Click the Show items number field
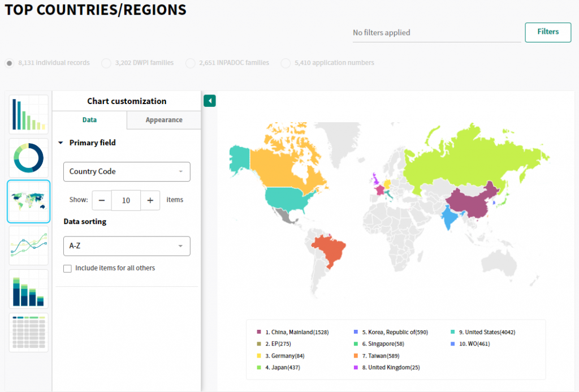The image size is (579, 392). 126,200
